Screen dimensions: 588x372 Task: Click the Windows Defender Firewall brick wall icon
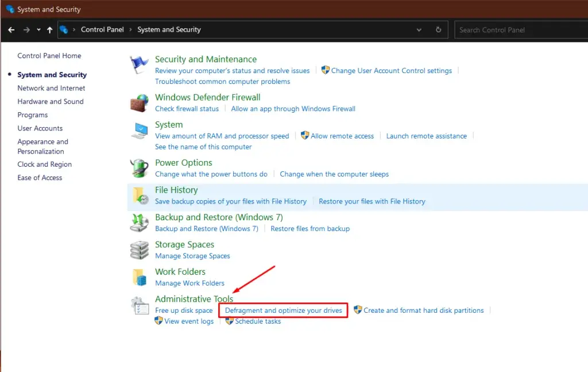click(139, 103)
